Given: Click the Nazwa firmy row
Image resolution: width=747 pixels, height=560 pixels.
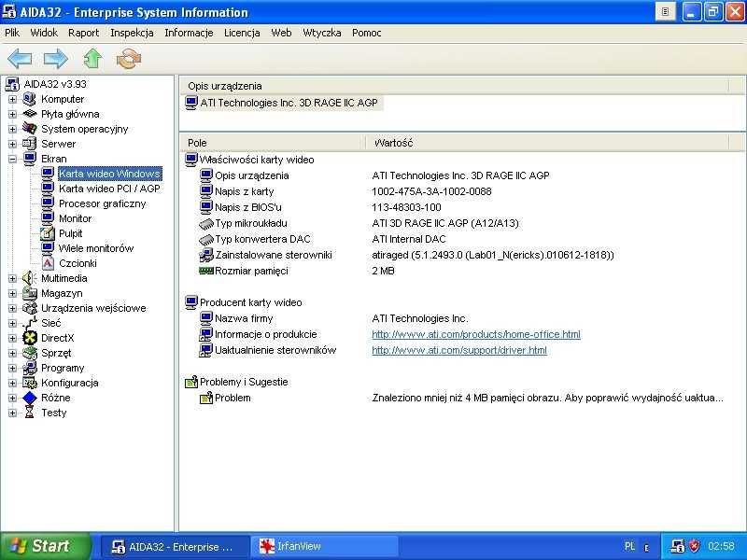Looking at the screenshot, I should pyautogui.click(x=461, y=318).
